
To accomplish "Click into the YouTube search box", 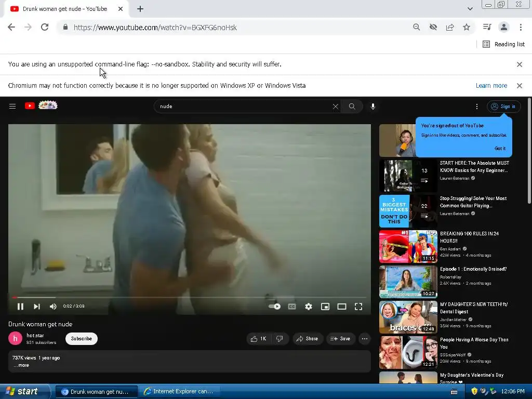I will point(244,106).
